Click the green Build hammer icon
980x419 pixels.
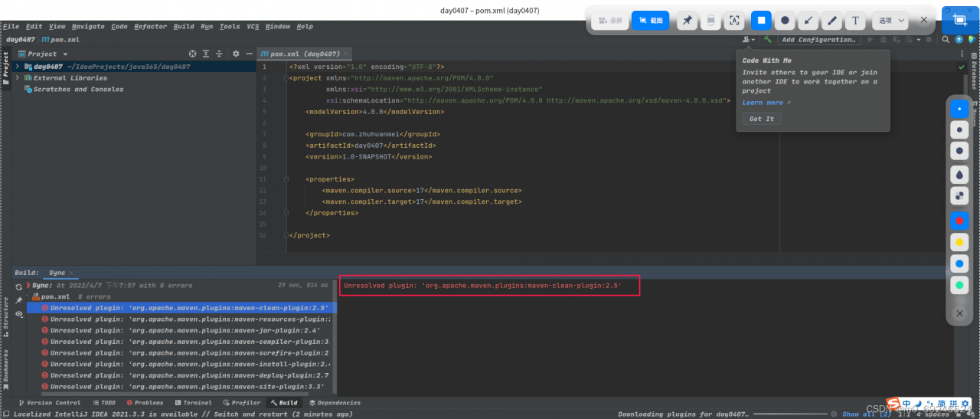767,39
